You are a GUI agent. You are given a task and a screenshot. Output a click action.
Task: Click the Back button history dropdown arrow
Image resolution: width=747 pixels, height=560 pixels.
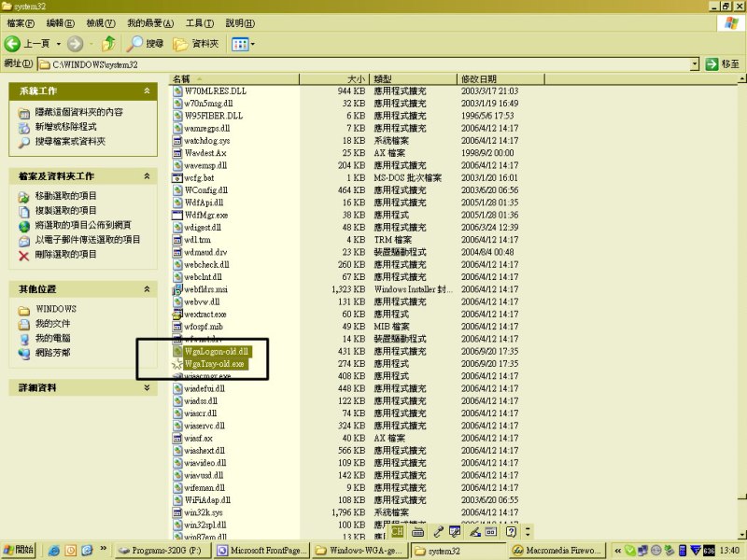58,44
